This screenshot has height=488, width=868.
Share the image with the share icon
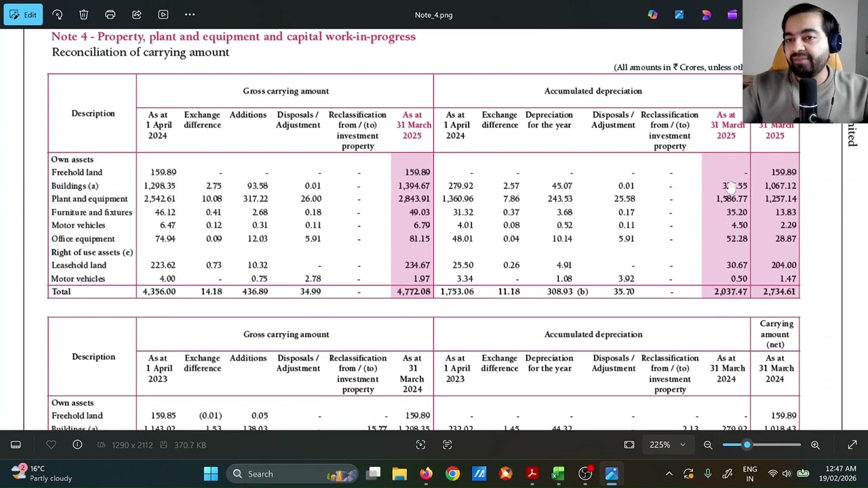136,14
